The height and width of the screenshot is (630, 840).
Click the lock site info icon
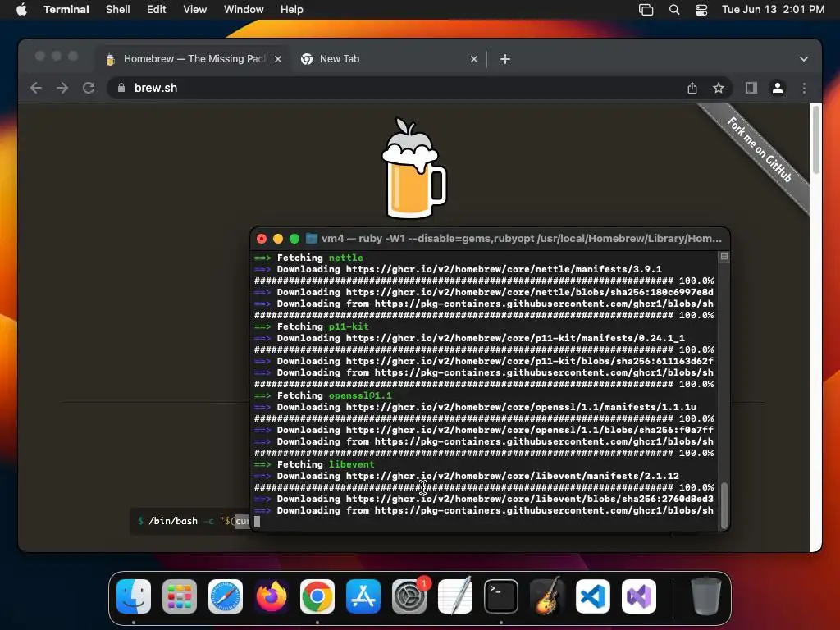(x=121, y=88)
